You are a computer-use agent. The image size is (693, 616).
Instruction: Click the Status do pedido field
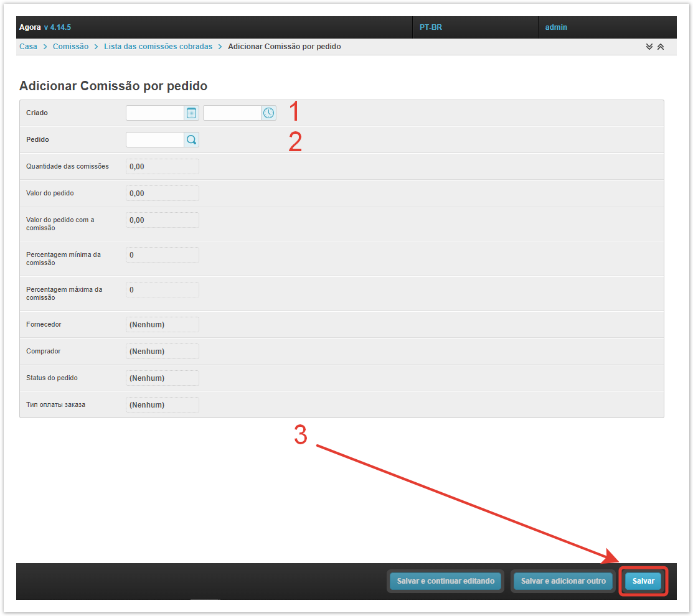(162, 378)
